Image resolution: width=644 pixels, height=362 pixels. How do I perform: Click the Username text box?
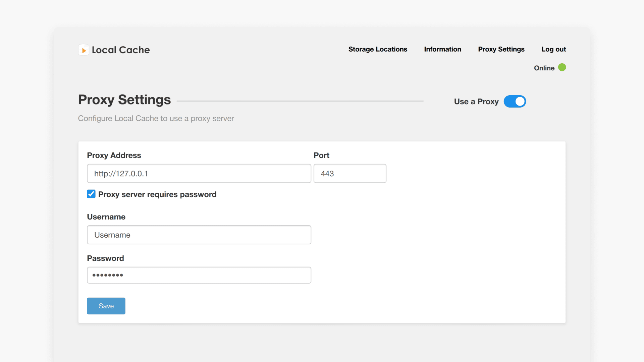pyautogui.click(x=199, y=235)
